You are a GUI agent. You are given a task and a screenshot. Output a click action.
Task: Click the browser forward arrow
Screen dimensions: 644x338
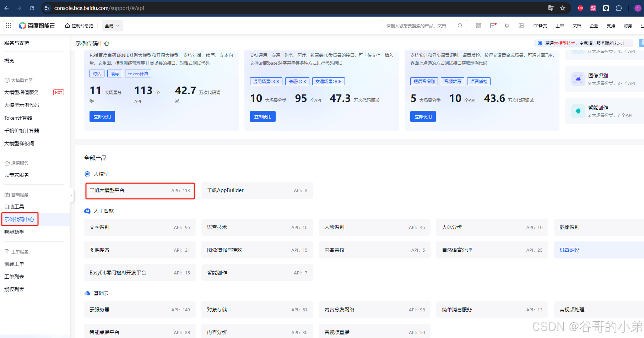[x=19, y=8]
